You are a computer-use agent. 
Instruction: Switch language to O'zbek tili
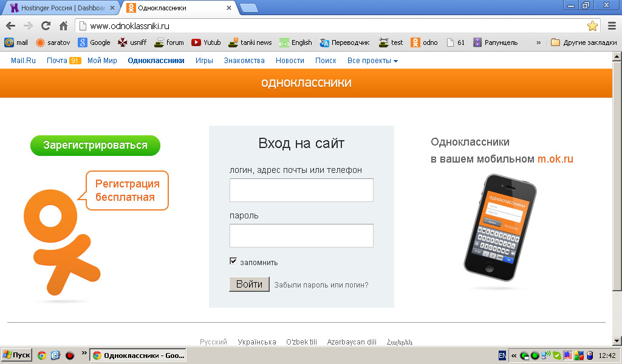(301, 342)
